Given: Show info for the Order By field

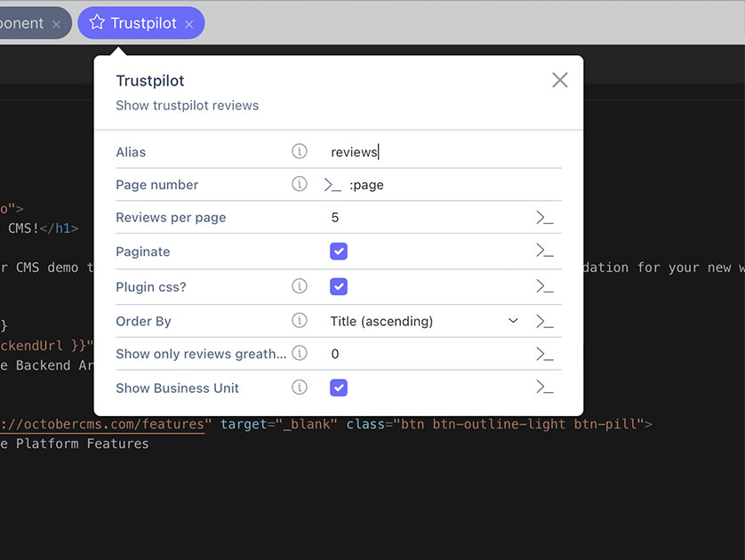Looking at the screenshot, I should pyautogui.click(x=300, y=321).
